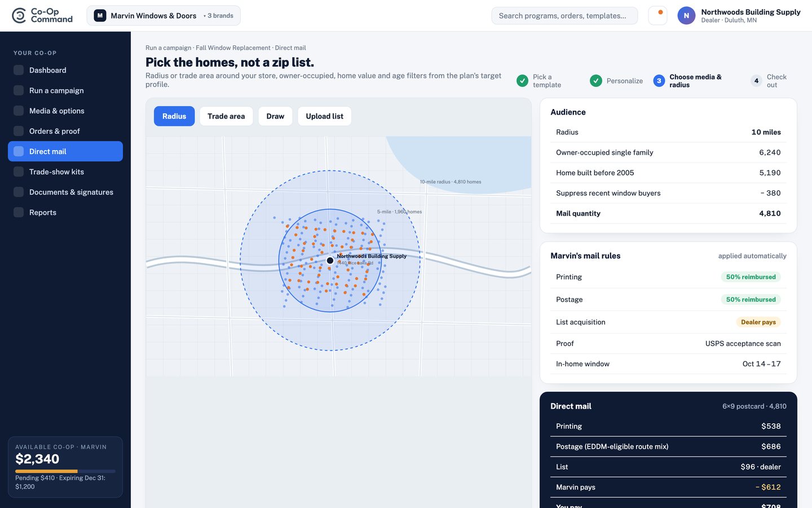Open Documents & signatures
Image resolution: width=812 pixels, height=508 pixels.
[x=65, y=192]
